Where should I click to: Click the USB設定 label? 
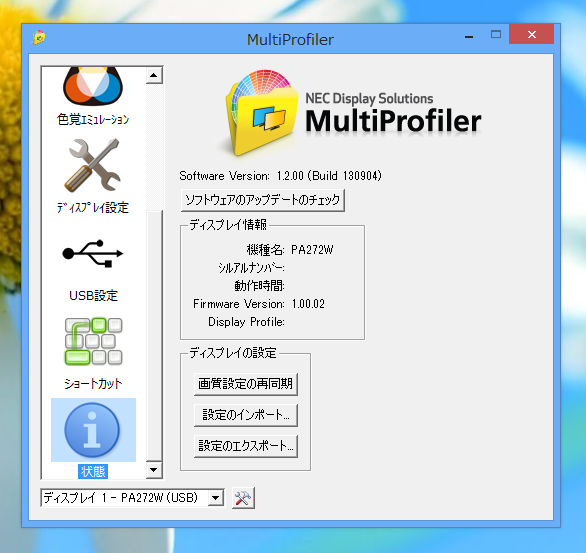tap(93, 296)
